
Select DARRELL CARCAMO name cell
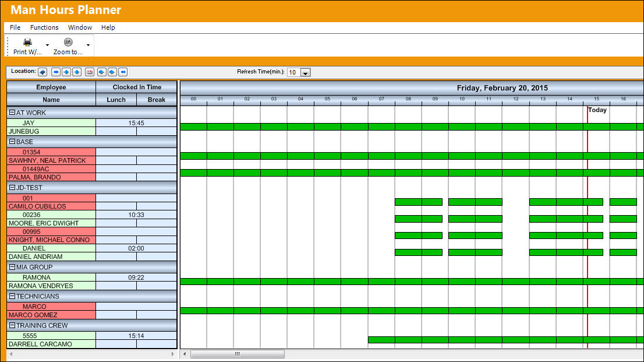point(51,345)
